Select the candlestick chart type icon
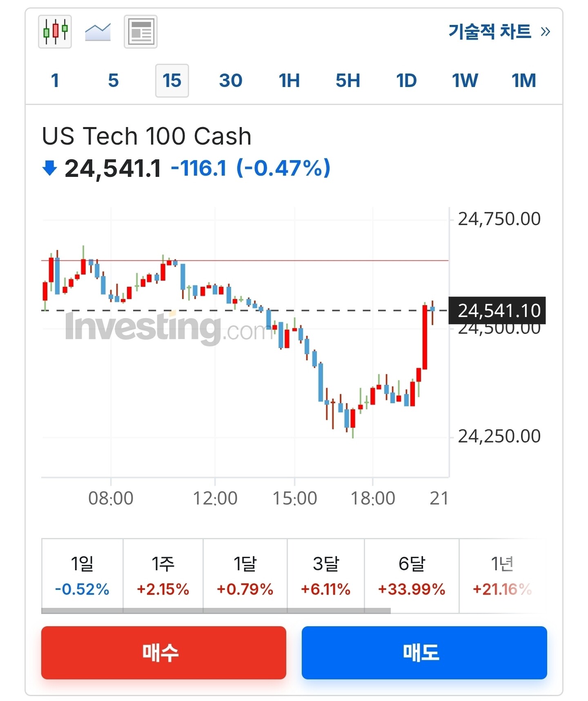This screenshot has height=701, width=588. [55, 31]
